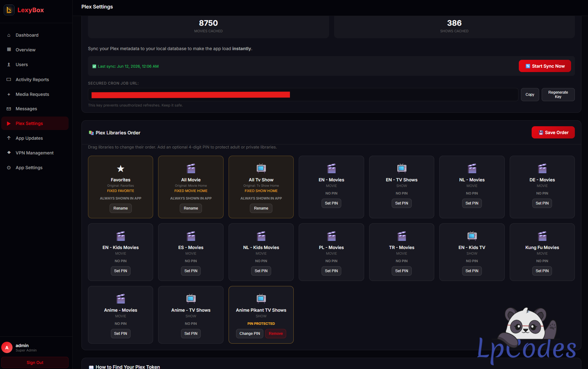The height and width of the screenshot is (369, 588).
Task: Set PIN for EN - Kids TV
Action: pyautogui.click(x=472, y=271)
